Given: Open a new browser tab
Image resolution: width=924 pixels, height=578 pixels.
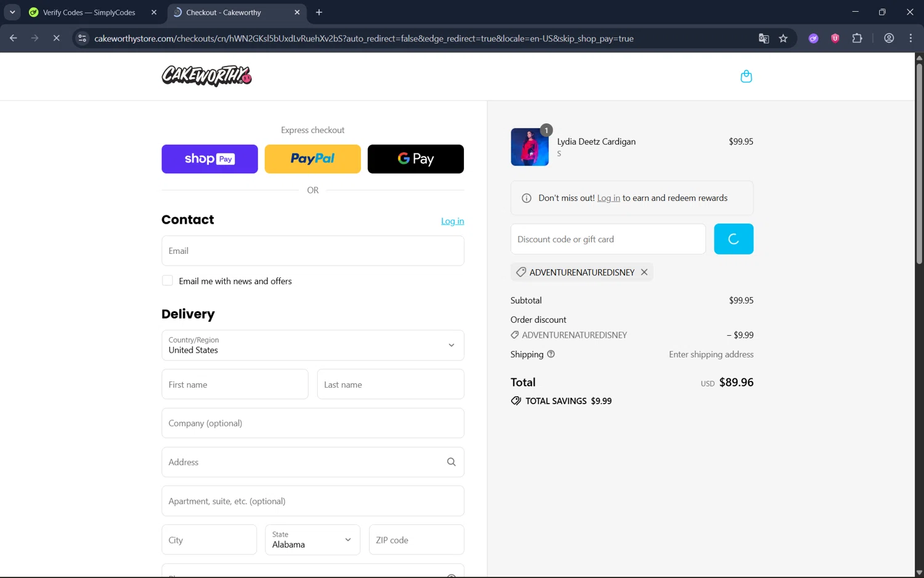Looking at the screenshot, I should [x=319, y=12].
